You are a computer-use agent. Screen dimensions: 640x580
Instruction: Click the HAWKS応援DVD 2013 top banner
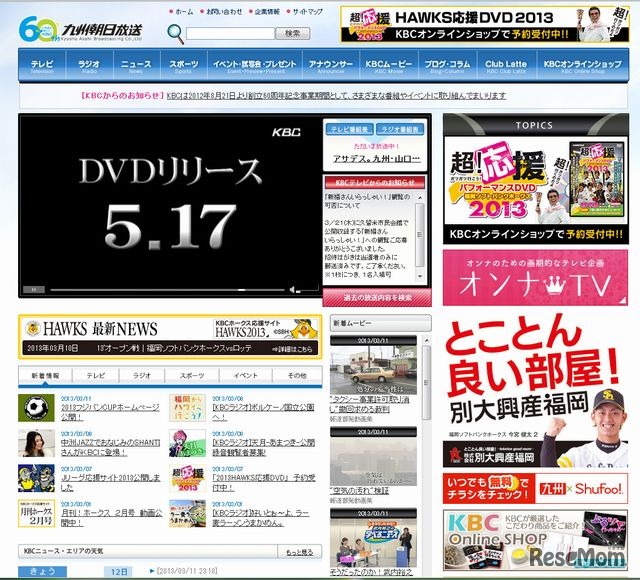pyautogui.click(x=484, y=24)
